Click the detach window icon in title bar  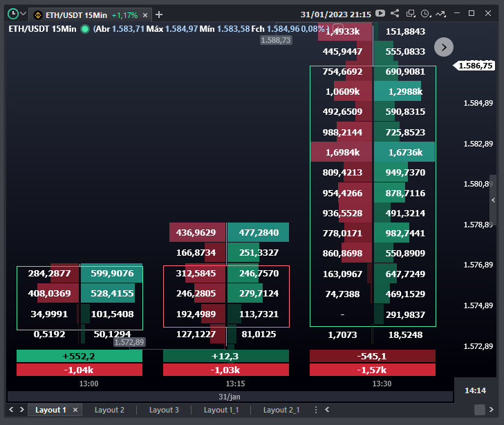click(x=411, y=13)
